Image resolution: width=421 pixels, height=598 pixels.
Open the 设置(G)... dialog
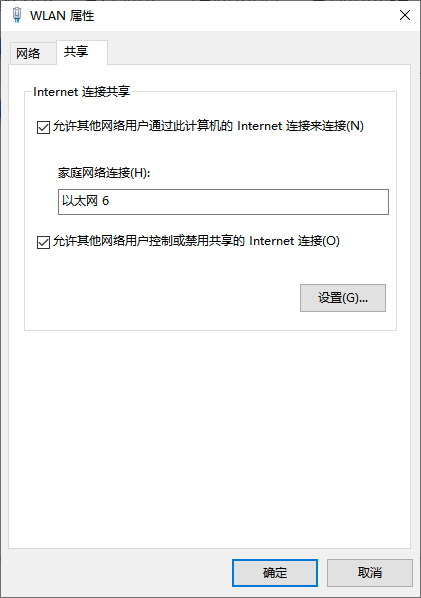pyautogui.click(x=343, y=298)
